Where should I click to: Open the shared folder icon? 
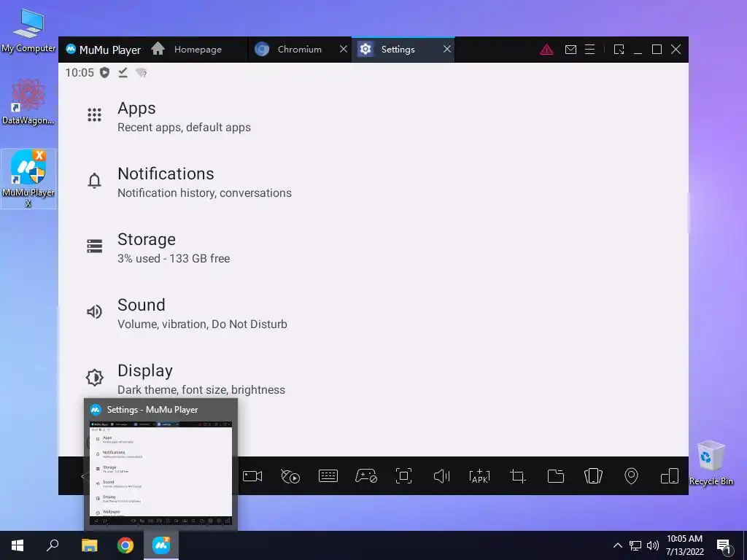[x=555, y=475]
